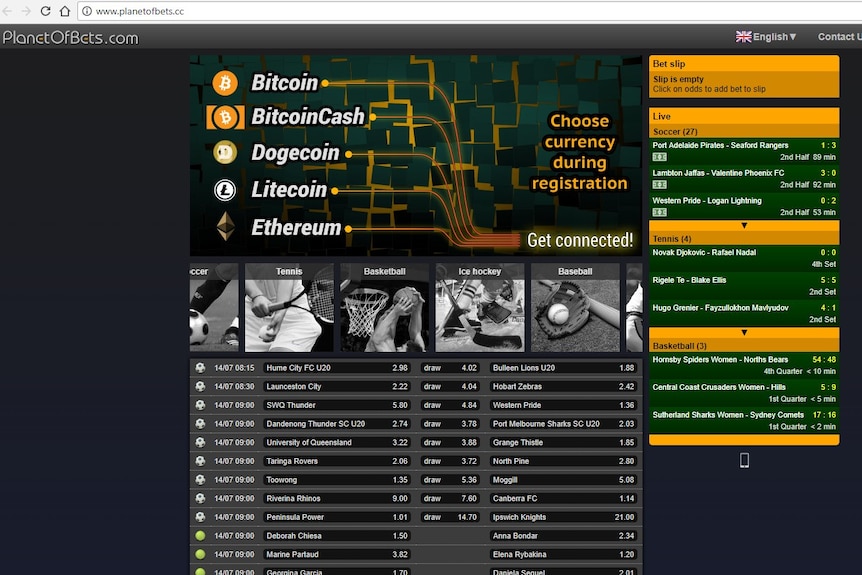This screenshot has height=575, width=862.
Task: Bet on University of Queensland at 3.22
Action: coord(337,443)
